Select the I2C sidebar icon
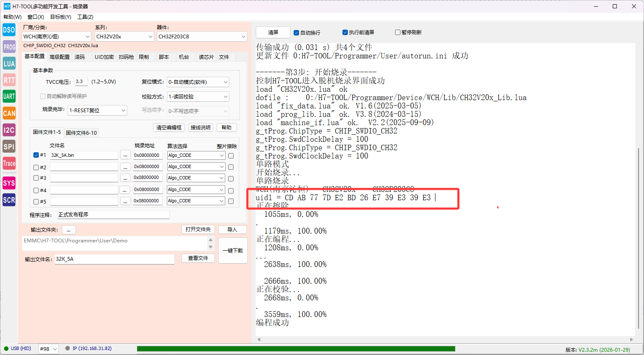The image size is (644, 355). pos(9,130)
